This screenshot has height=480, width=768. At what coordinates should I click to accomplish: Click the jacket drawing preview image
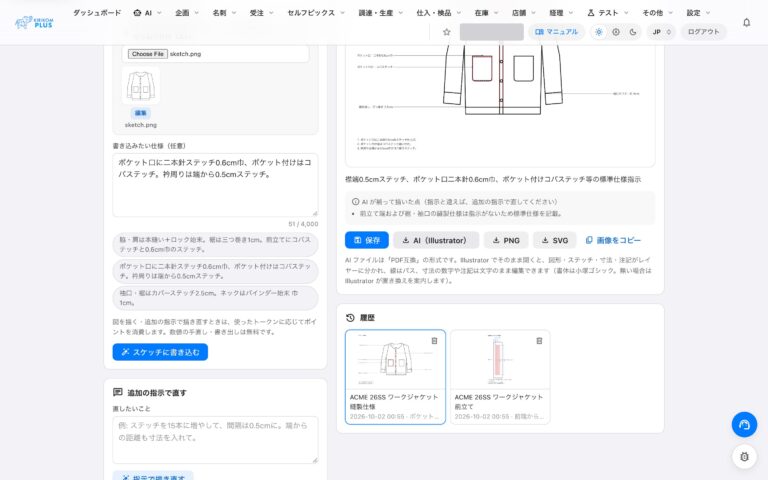[x=500, y=105]
